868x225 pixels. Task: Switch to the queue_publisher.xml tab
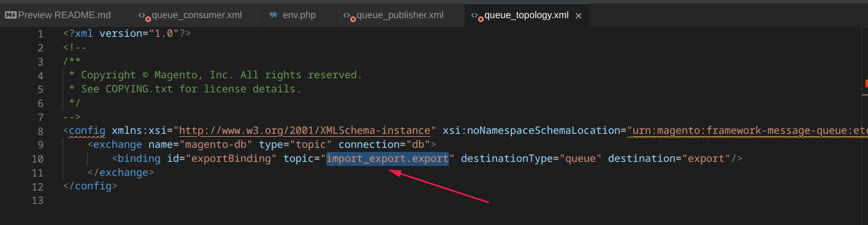400,15
